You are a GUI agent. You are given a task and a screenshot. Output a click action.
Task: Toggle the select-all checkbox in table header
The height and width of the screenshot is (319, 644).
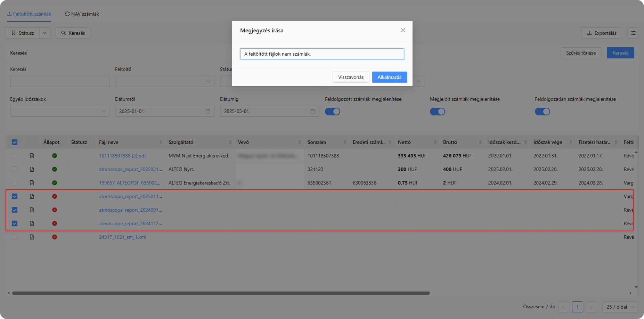coord(15,142)
